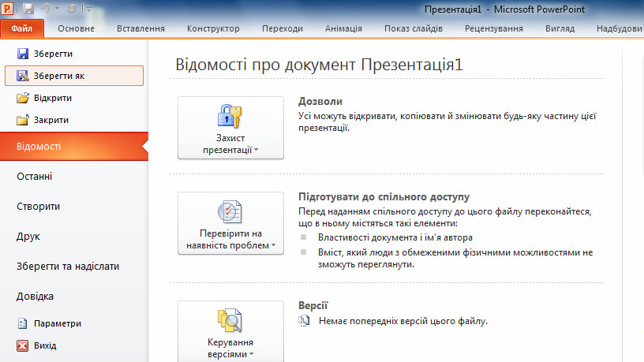Close the presentation via Закрити
Image resolution: width=644 pixels, height=362 pixels.
51,121
